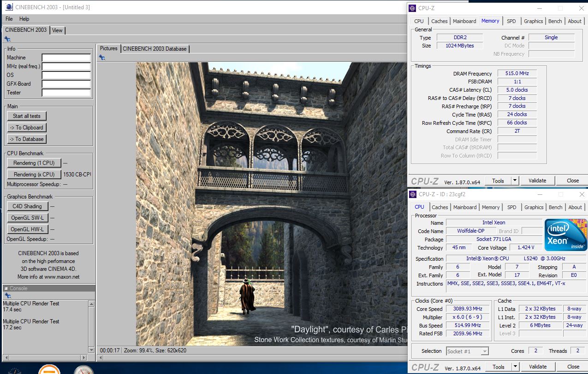The width and height of the screenshot is (588, 374).
Task: Open the Help menu
Action: (24, 19)
